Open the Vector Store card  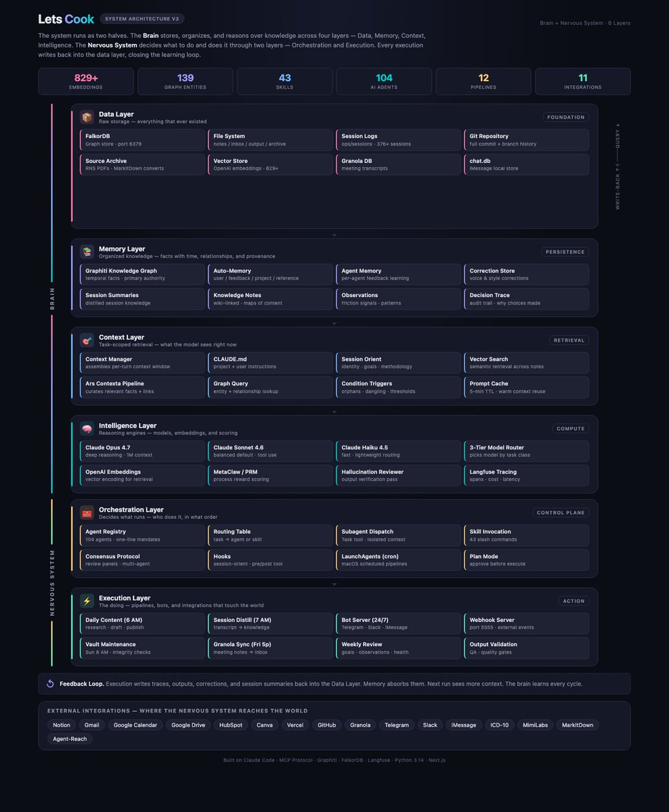[x=269, y=164]
